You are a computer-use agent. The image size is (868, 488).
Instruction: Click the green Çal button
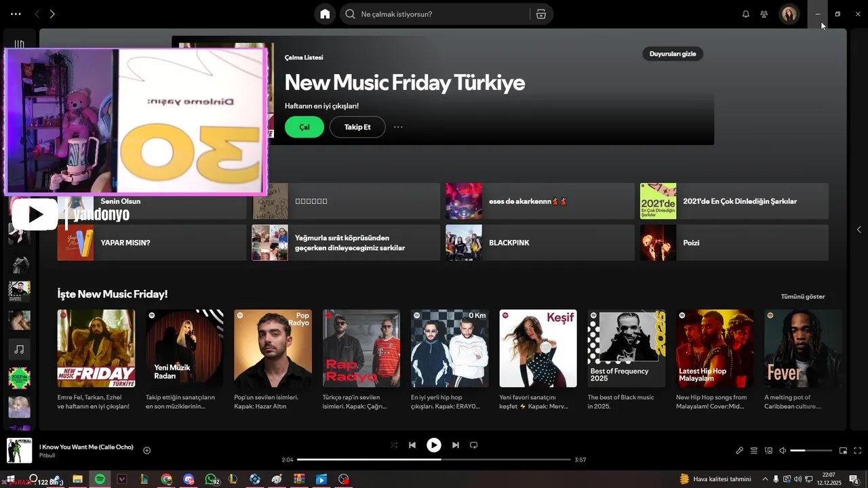click(x=304, y=127)
